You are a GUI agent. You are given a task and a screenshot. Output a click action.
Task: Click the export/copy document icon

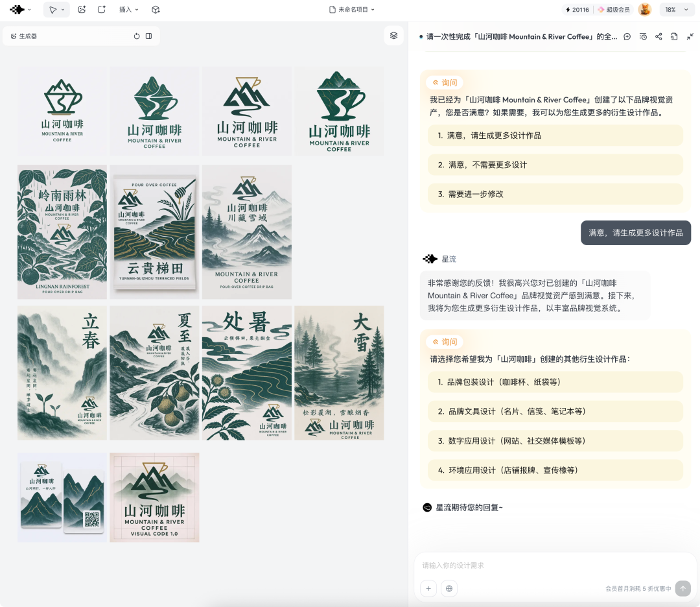(674, 36)
